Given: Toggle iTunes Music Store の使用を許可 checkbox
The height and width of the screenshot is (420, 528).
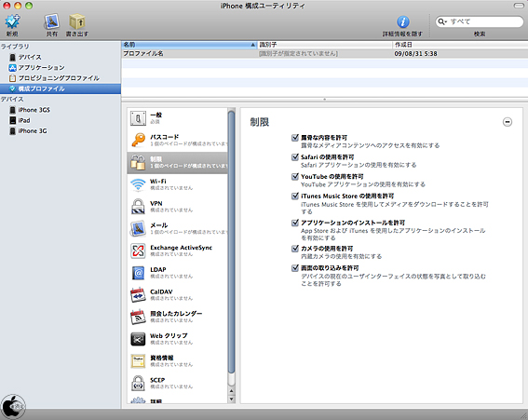Looking at the screenshot, I should [295, 196].
